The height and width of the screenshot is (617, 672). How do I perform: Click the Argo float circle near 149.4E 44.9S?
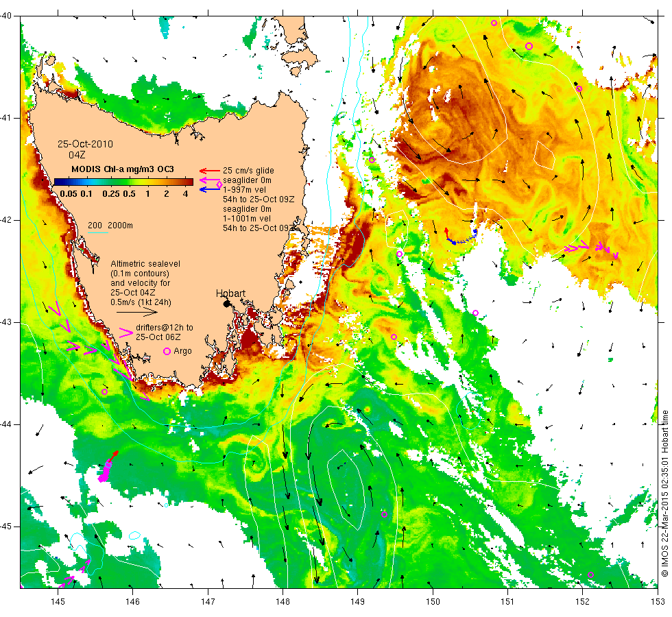pos(384,515)
